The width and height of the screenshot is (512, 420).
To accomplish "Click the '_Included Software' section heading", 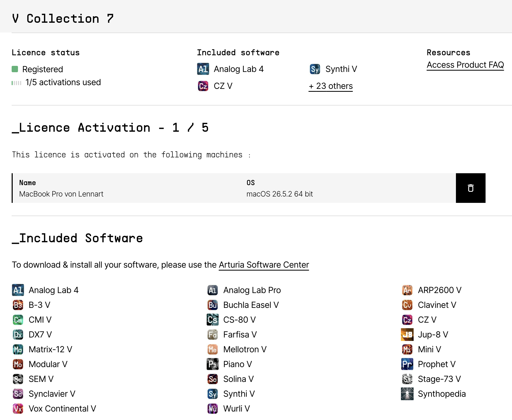I will point(77,238).
